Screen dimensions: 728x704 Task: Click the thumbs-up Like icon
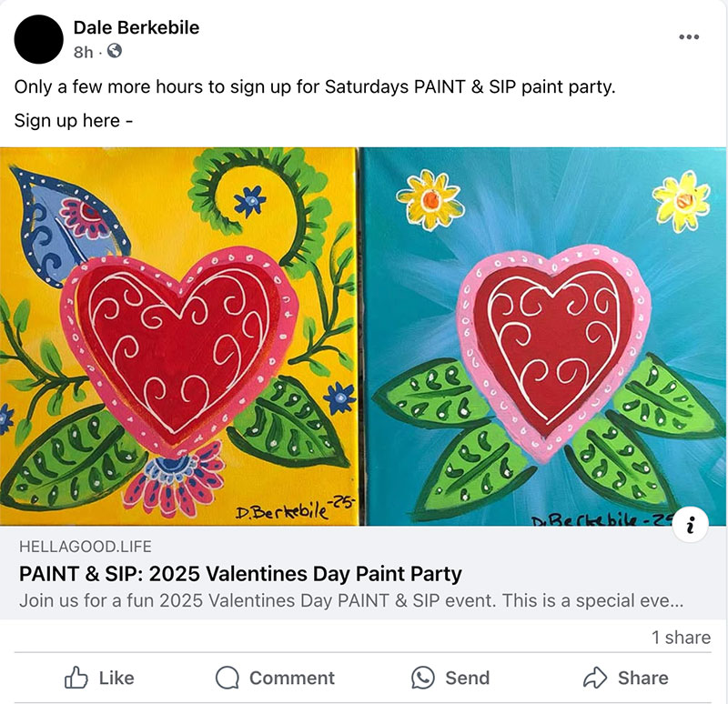click(76, 678)
